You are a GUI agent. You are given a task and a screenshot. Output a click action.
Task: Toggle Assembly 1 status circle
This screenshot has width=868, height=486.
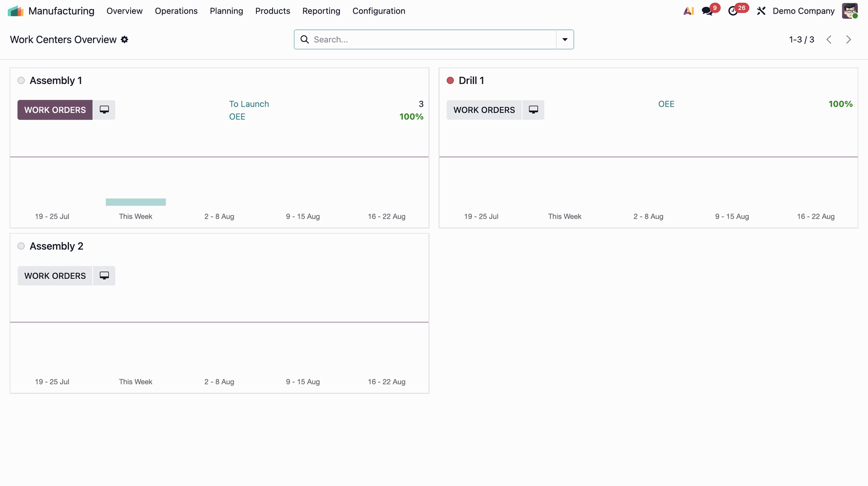(21, 80)
